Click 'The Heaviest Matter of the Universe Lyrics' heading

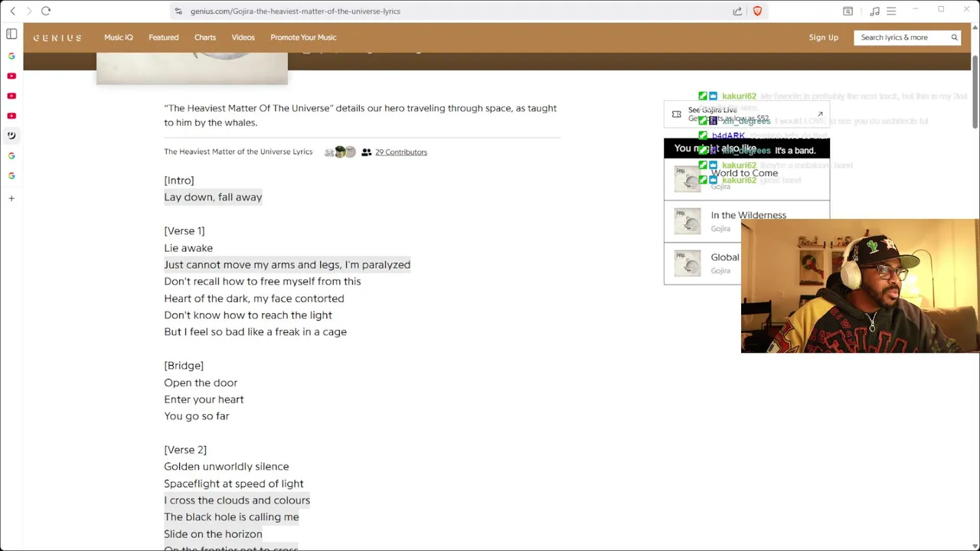(x=238, y=152)
